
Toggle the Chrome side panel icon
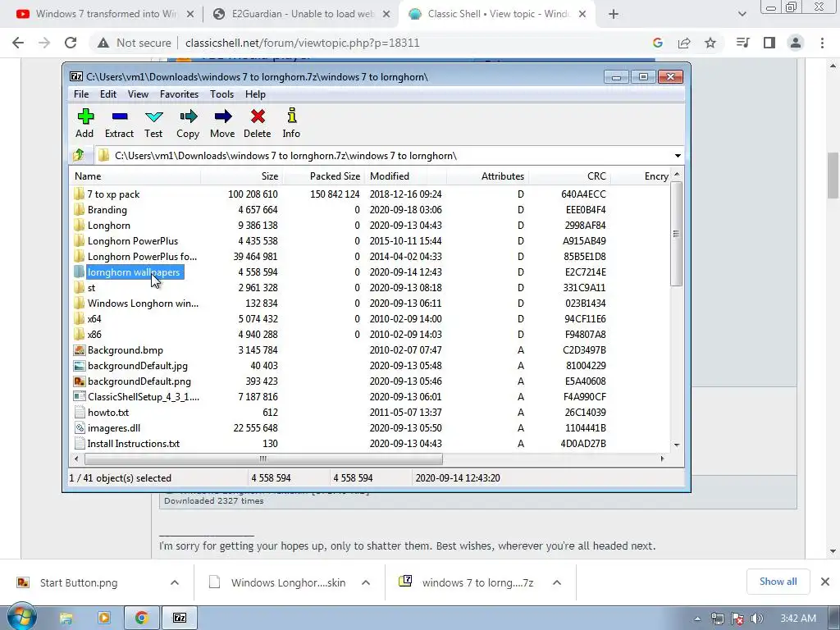[x=769, y=43]
